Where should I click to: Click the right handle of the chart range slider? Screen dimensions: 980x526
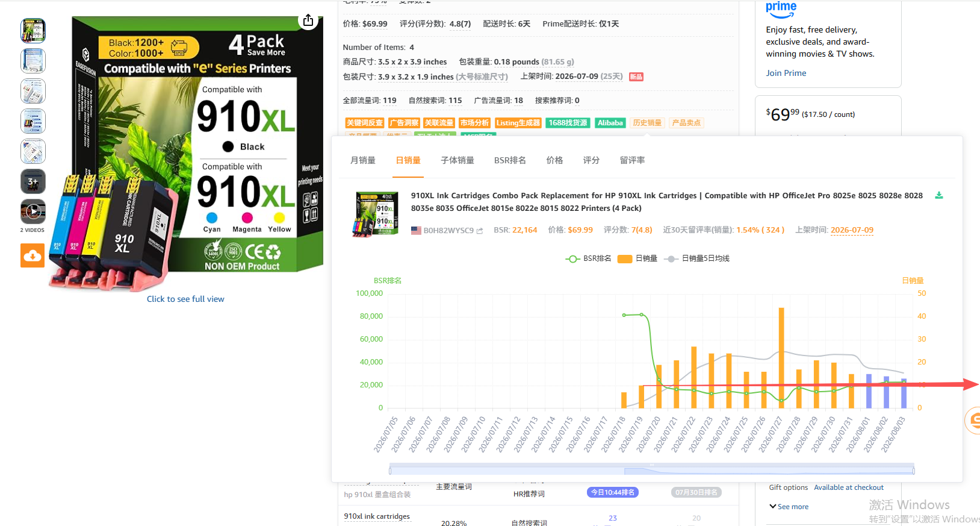(x=914, y=471)
